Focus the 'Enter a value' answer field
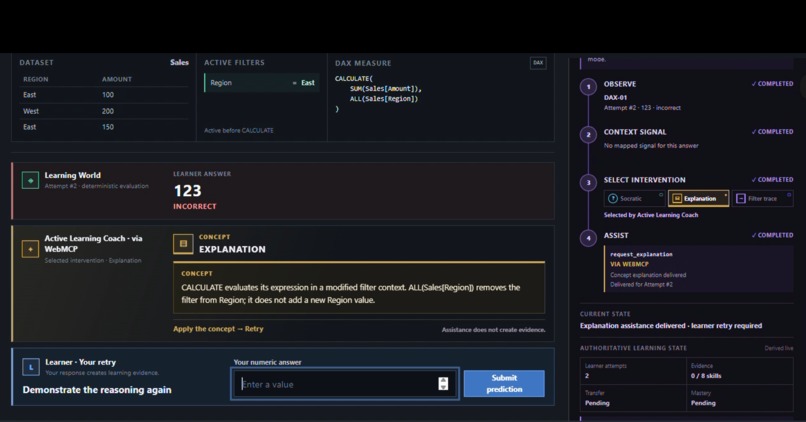 tap(344, 384)
